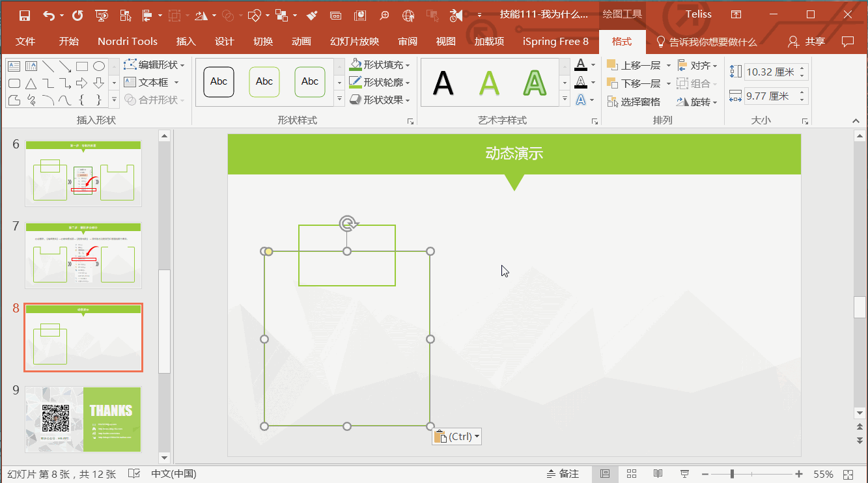Select slide 9 THANKS thumbnail
868x483 pixels.
tap(83, 419)
